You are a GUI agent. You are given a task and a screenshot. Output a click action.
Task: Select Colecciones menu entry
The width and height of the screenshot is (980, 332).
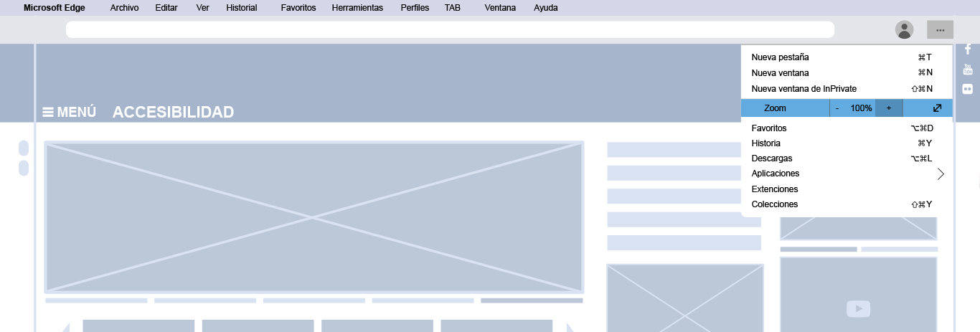pos(774,204)
